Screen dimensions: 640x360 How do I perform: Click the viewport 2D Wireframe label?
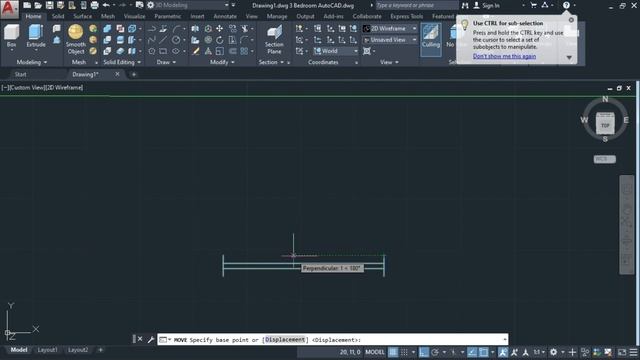click(64, 87)
